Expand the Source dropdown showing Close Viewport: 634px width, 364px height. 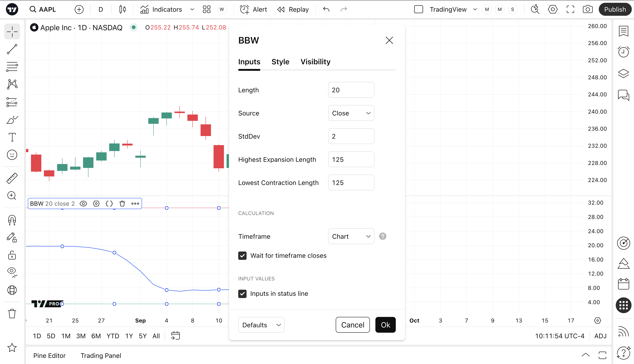coord(351,113)
